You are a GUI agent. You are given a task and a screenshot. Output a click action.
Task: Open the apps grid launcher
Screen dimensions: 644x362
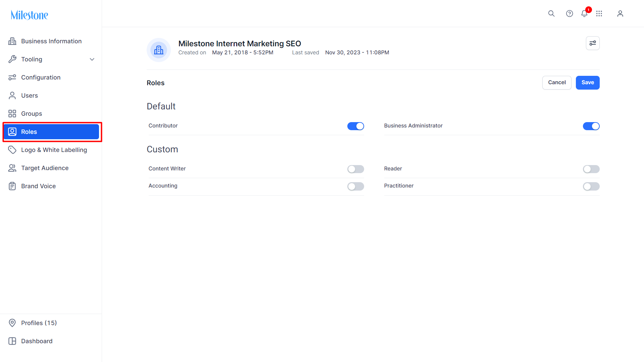pyautogui.click(x=599, y=13)
